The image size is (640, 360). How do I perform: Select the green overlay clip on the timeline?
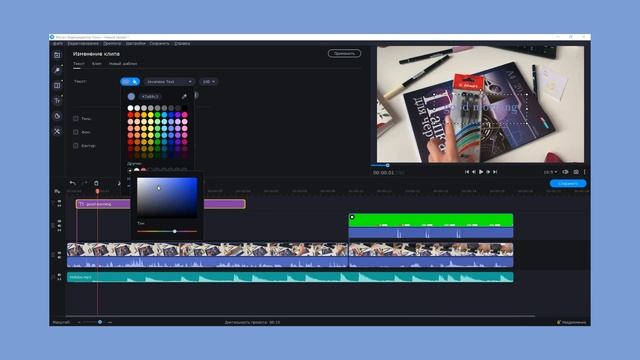click(x=431, y=220)
